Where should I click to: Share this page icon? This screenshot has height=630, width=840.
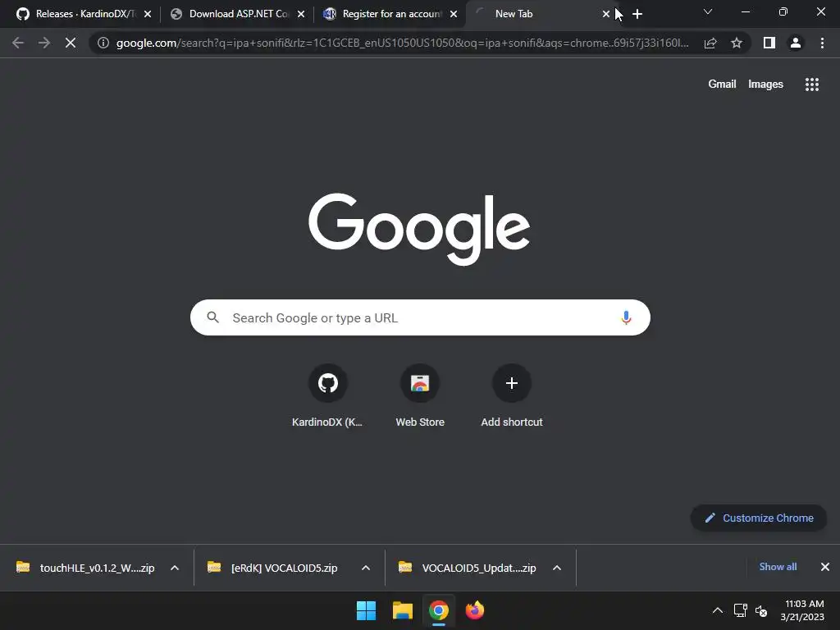[x=710, y=43]
